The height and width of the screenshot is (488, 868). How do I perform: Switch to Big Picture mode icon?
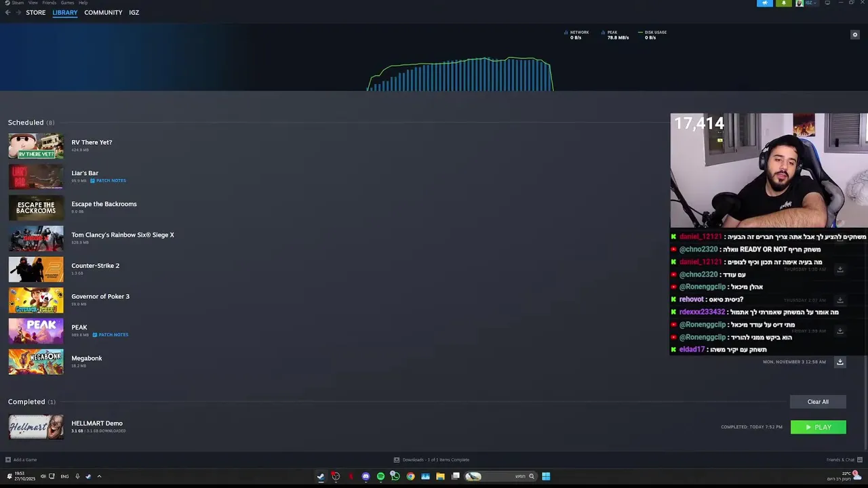tap(827, 3)
